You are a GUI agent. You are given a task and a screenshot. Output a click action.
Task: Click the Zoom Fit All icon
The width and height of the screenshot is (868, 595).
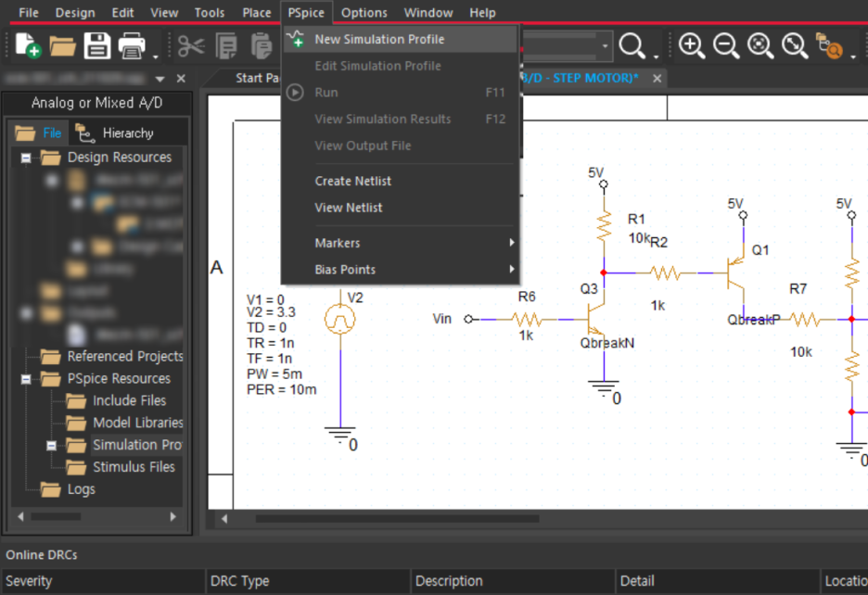[x=795, y=46]
